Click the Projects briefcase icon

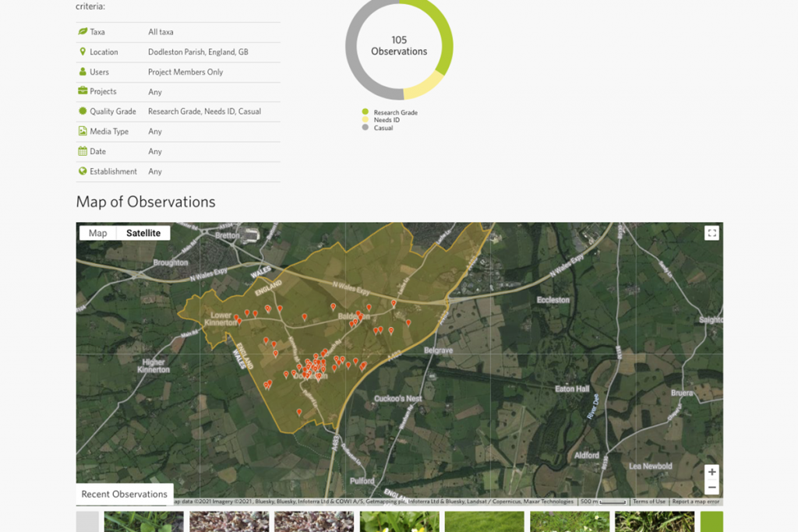click(x=83, y=91)
